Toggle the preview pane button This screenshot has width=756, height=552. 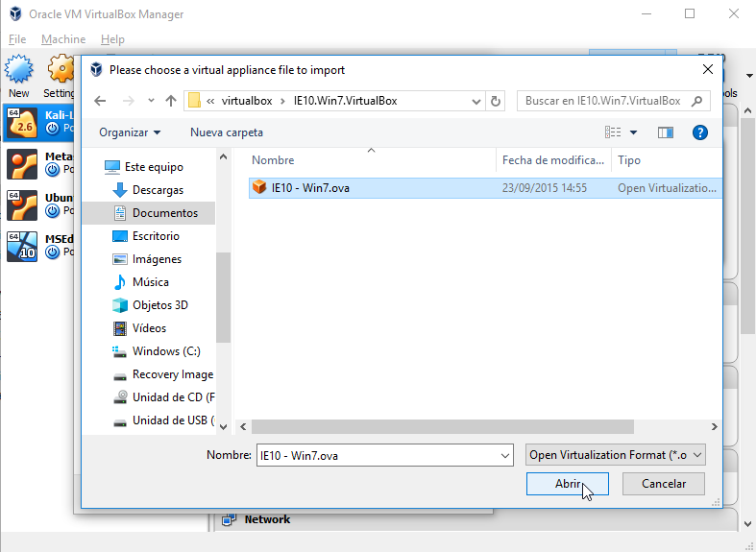tap(666, 132)
